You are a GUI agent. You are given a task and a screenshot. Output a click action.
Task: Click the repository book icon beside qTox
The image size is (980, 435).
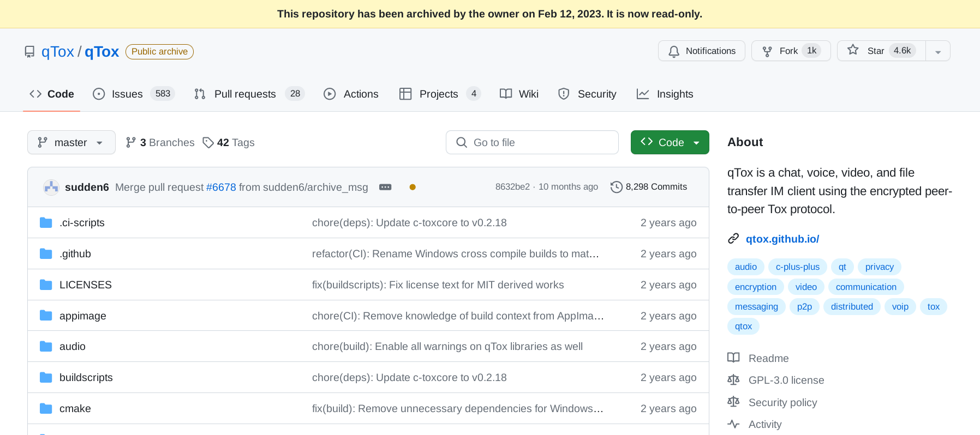29,52
